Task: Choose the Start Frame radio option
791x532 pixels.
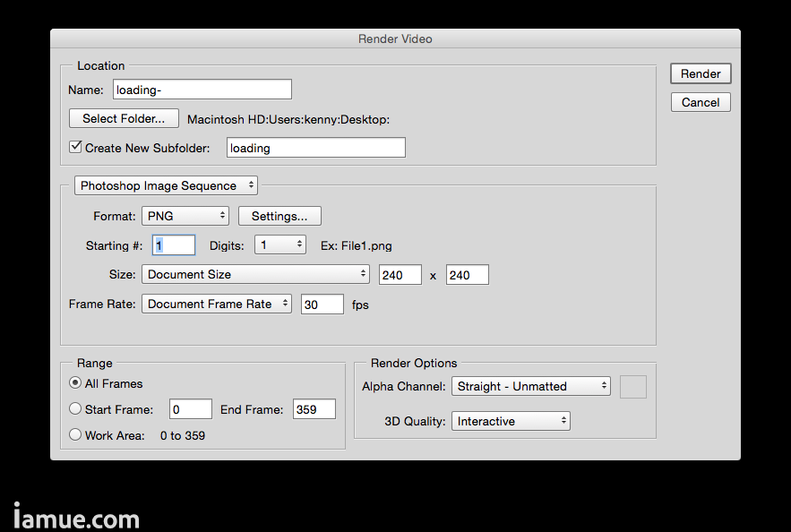Action: [75, 408]
